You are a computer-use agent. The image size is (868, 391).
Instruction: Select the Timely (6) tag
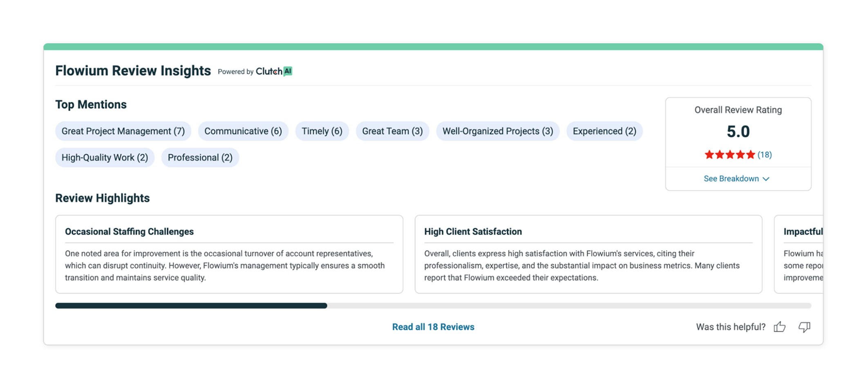point(322,131)
